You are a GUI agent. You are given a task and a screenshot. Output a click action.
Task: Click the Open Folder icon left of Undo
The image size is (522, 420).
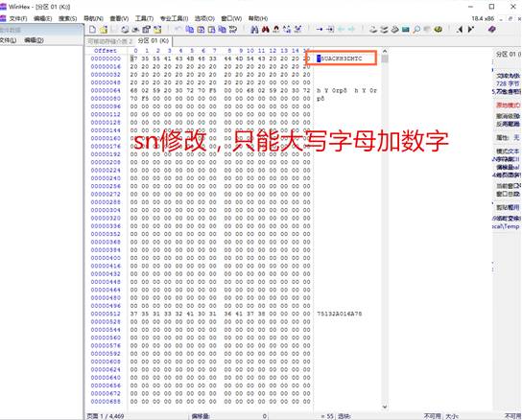click(157, 30)
